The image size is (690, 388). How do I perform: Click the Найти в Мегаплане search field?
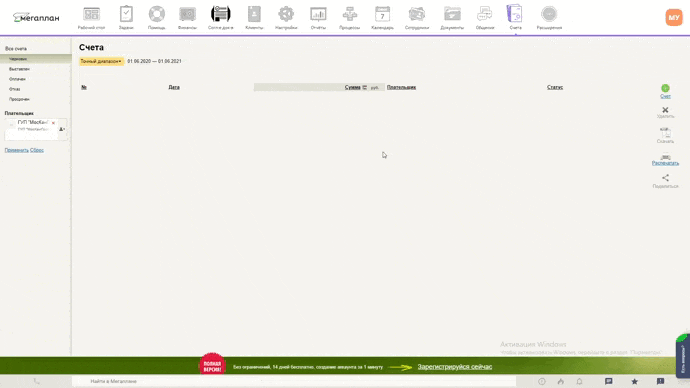(294, 381)
